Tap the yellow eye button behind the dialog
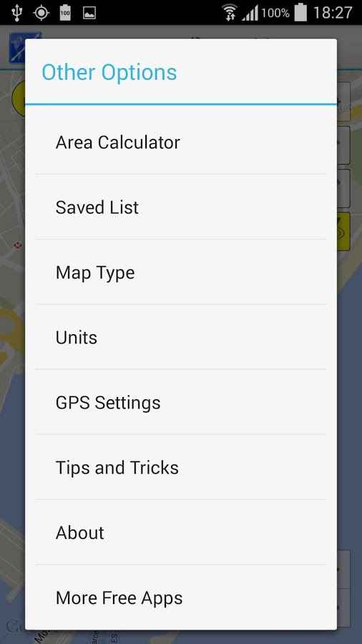Screen dimensions: 362x644 coord(344,231)
